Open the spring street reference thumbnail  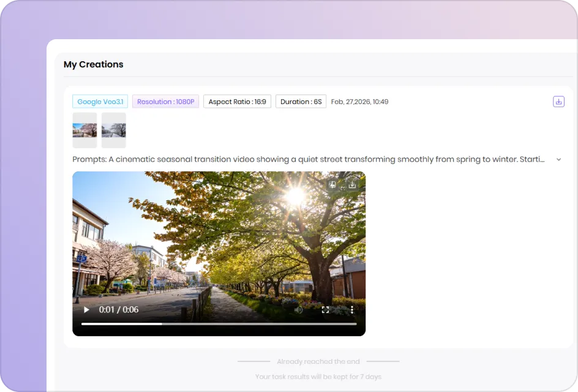(84, 130)
